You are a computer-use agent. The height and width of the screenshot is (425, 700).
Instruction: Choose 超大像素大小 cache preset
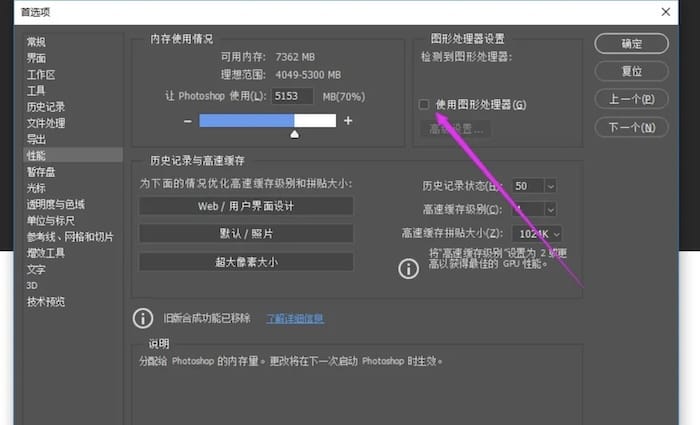246,262
